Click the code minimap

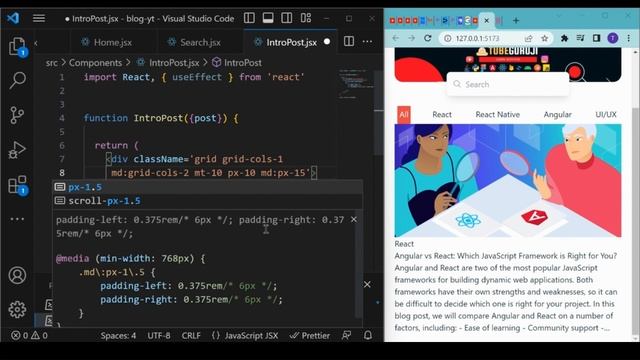pos(356,84)
